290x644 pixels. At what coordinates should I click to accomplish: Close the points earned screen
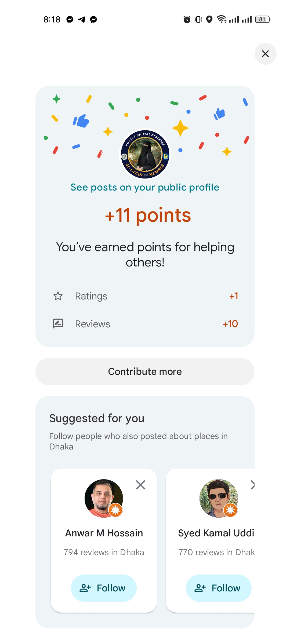(x=265, y=54)
